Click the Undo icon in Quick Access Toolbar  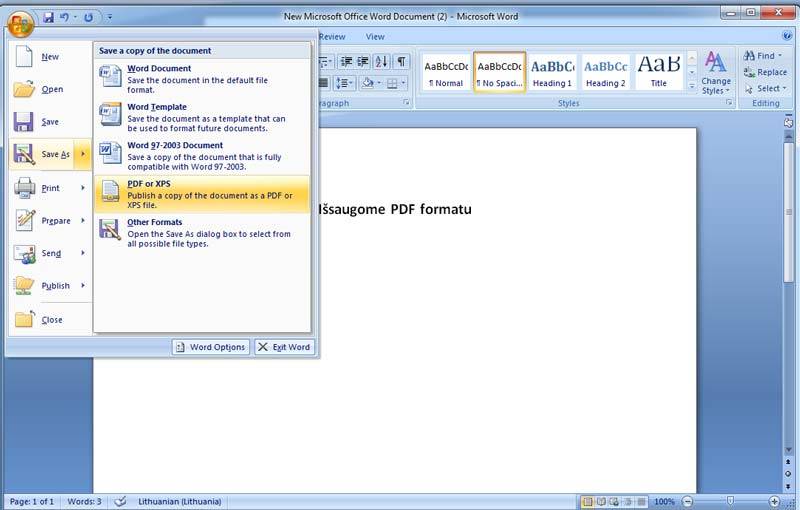pyautogui.click(x=65, y=17)
